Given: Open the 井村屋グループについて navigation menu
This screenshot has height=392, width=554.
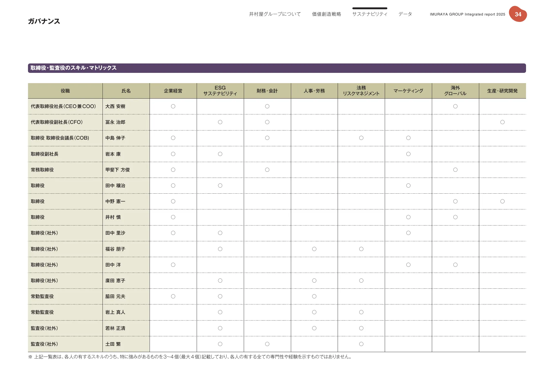Looking at the screenshot, I should (x=275, y=14).
